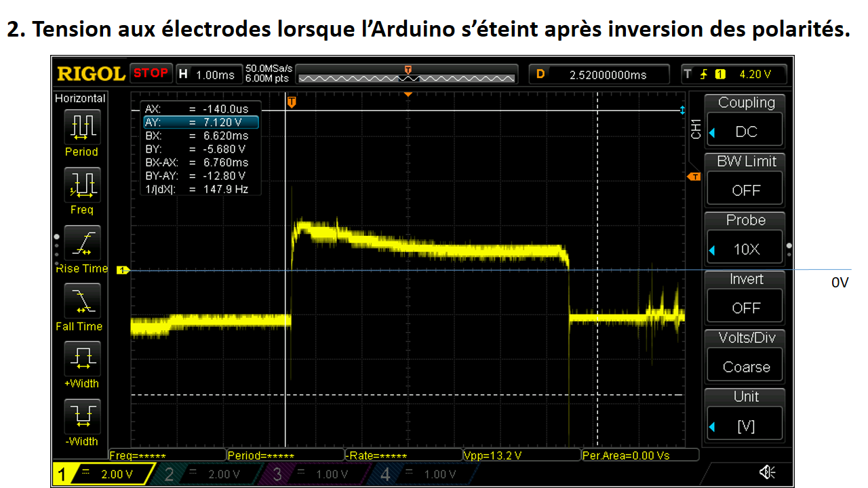This screenshot has height=488, width=868.
Task: Click the STOP run status indicator
Action: click(x=151, y=73)
